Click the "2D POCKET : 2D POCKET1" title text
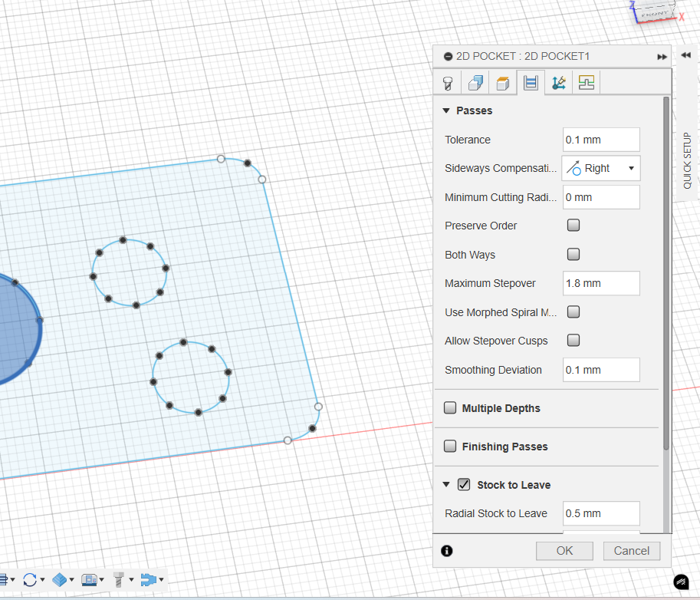Screen dimensions: 700x600 (523, 57)
